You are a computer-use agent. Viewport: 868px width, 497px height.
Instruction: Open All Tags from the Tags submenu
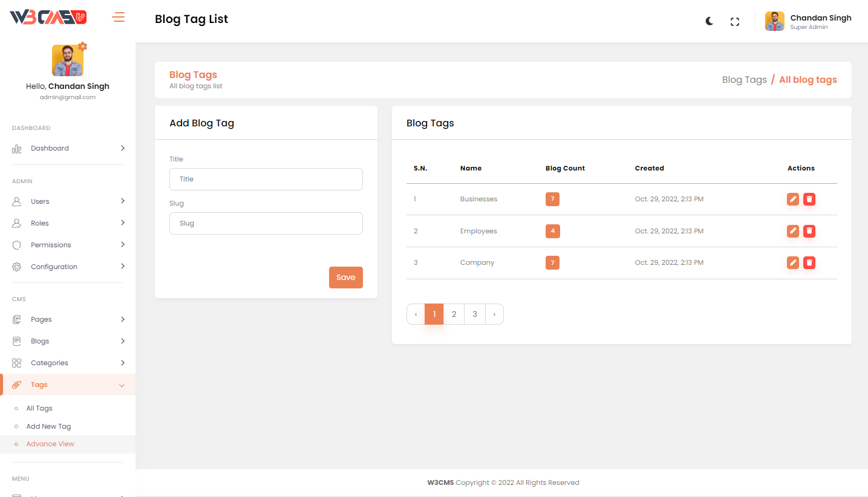[x=39, y=408]
